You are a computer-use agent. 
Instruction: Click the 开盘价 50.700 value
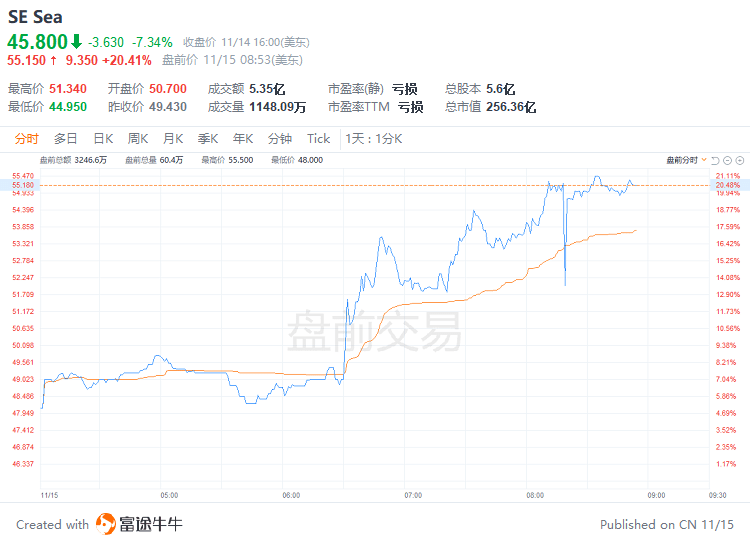point(168,89)
